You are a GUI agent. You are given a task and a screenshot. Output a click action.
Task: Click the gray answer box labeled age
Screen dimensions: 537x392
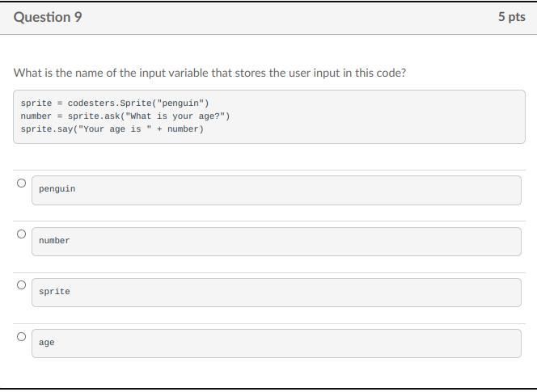[277, 343]
